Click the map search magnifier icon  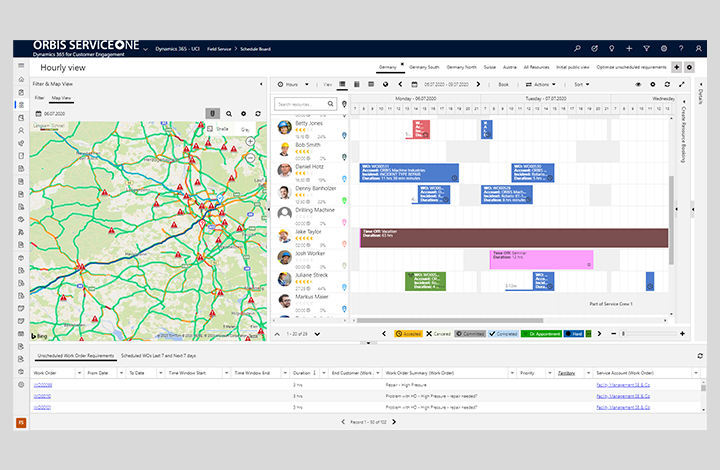[229, 113]
